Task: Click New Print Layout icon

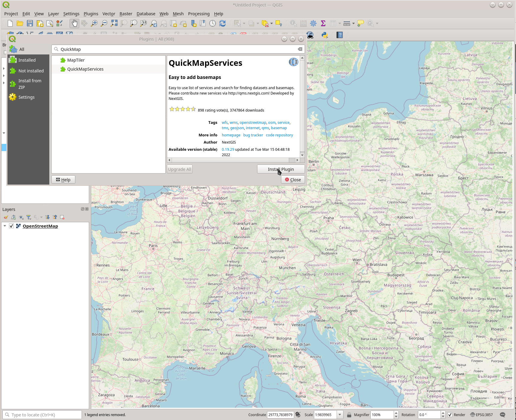Action: point(40,23)
